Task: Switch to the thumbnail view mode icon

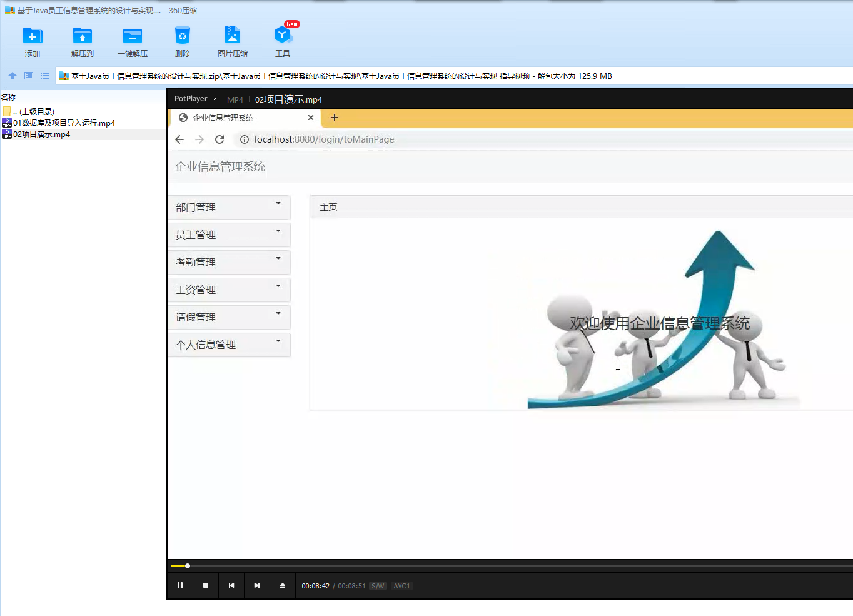Action: pyautogui.click(x=29, y=76)
